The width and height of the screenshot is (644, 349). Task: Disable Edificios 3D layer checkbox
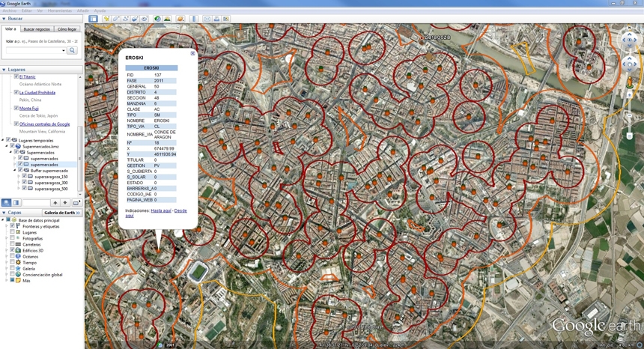(12, 250)
